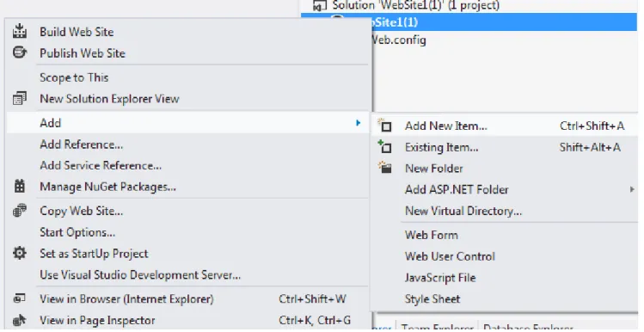Select Publish Web Site
The image size is (644, 332).
point(83,53)
